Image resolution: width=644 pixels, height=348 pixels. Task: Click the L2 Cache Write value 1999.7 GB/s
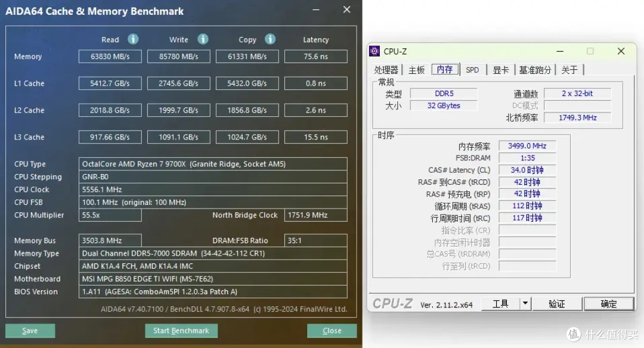[179, 110]
